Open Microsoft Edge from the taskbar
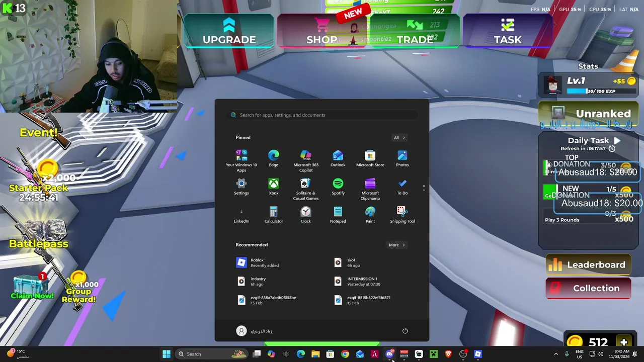Image resolution: width=644 pixels, height=362 pixels. tap(301, 354)
